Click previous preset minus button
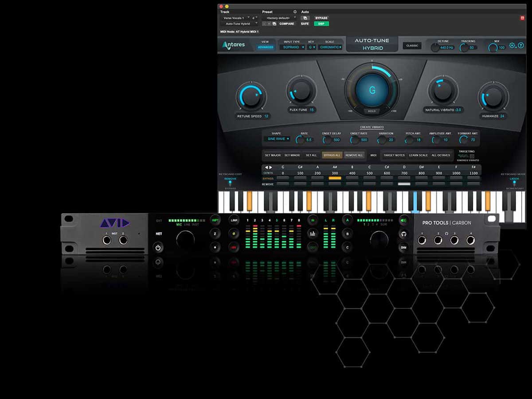Image resolution: width=532 pixels, height=399 pixels. point(264,24)
